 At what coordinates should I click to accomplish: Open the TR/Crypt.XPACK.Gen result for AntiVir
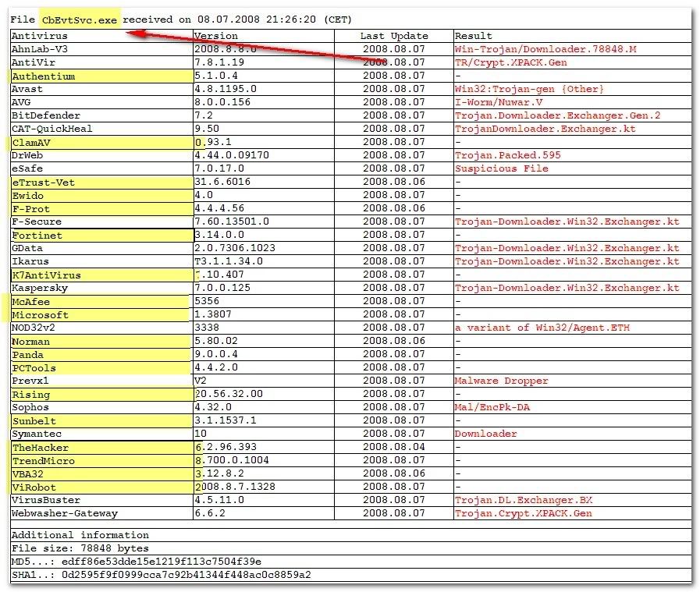pyautogui.click(x=510, y=62)
